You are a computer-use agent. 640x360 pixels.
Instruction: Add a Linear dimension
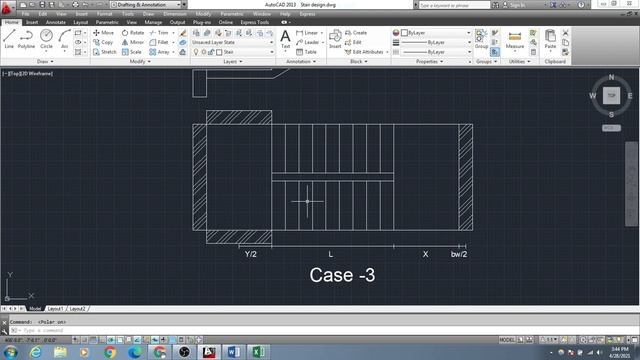(x=307, y=33)
